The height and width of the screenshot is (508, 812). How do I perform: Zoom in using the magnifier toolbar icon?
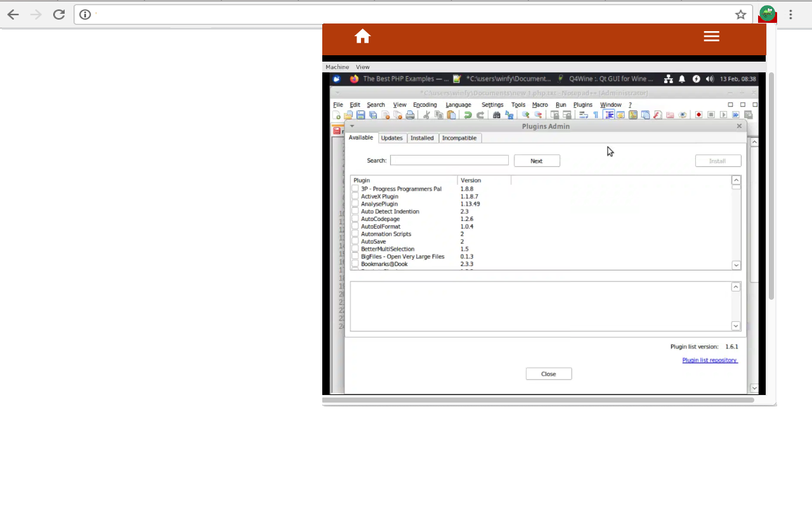(525, 114)
